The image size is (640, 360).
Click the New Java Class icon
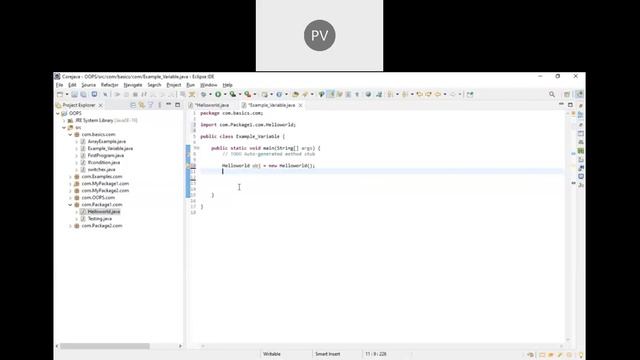[x=279, y=94]
